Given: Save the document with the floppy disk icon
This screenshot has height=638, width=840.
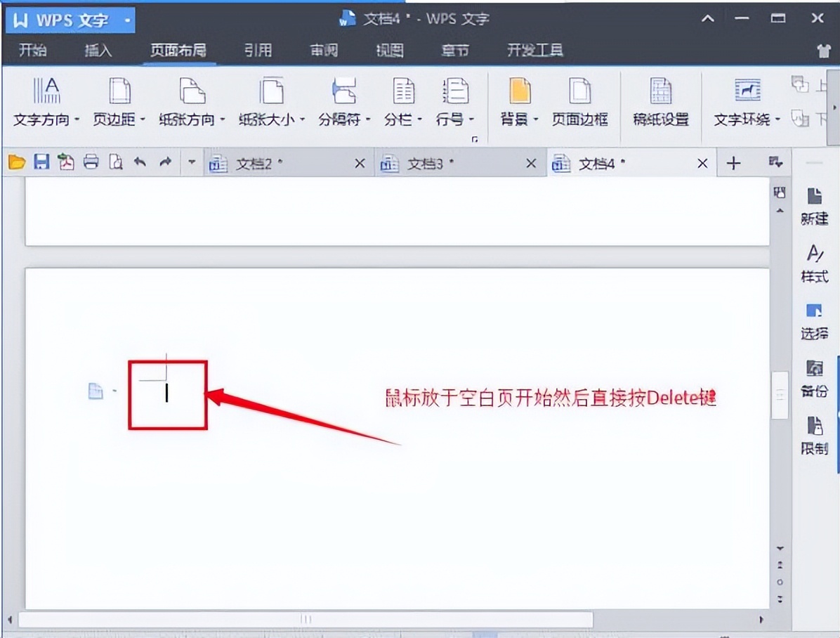Looking at the screenshot, I should click(x=41, y=162).
